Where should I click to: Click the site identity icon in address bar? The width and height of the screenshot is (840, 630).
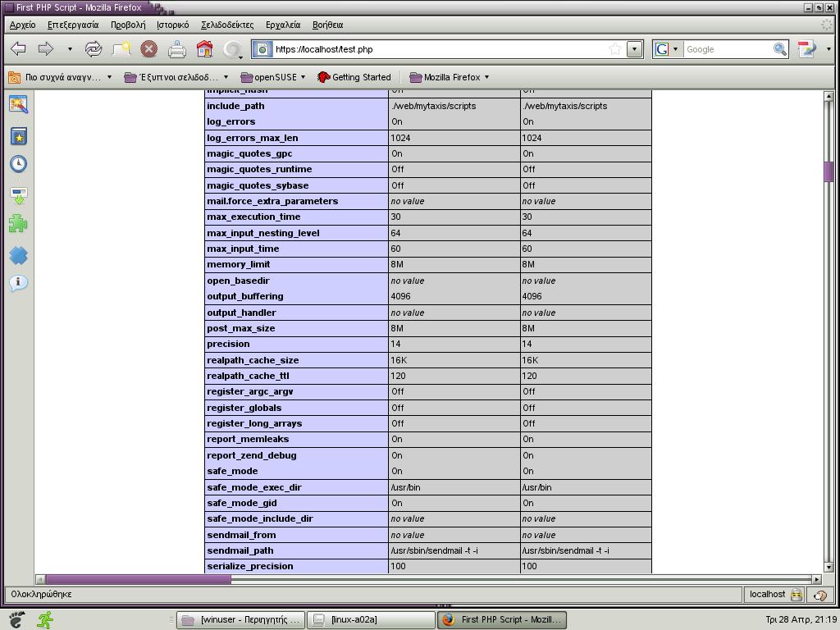[262, 49]
